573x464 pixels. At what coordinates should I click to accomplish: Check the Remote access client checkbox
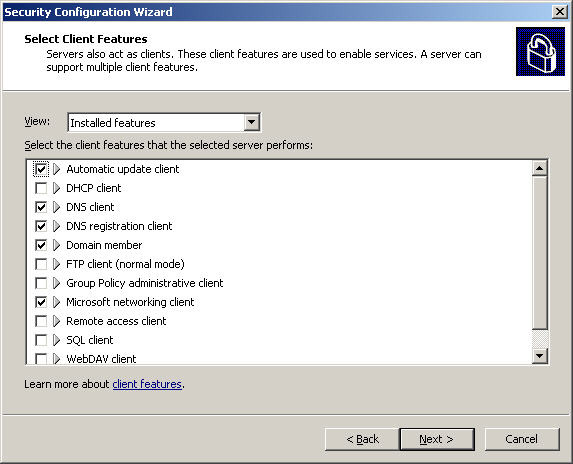click(41, 321)
